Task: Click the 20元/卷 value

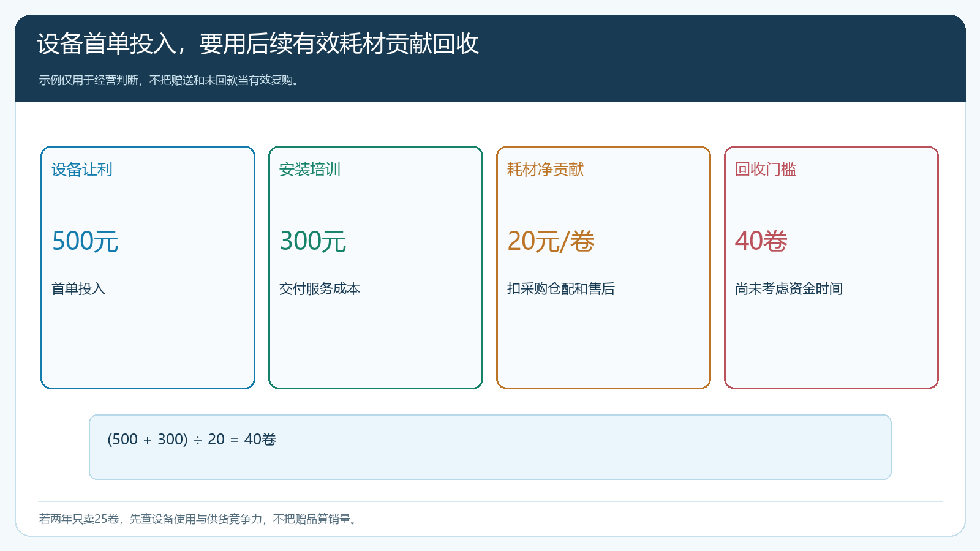Action: [551, 241]
